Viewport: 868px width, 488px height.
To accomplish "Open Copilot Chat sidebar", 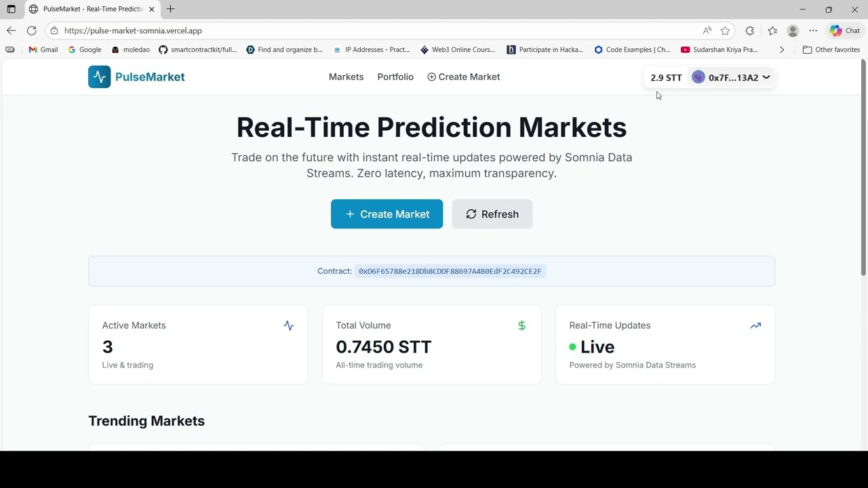I will pos(845,30).
